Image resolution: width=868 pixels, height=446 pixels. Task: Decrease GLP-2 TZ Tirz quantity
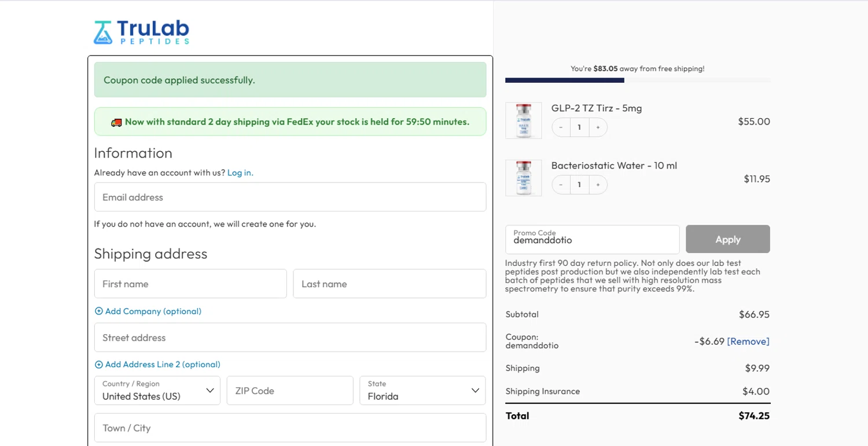coord(561,127)
